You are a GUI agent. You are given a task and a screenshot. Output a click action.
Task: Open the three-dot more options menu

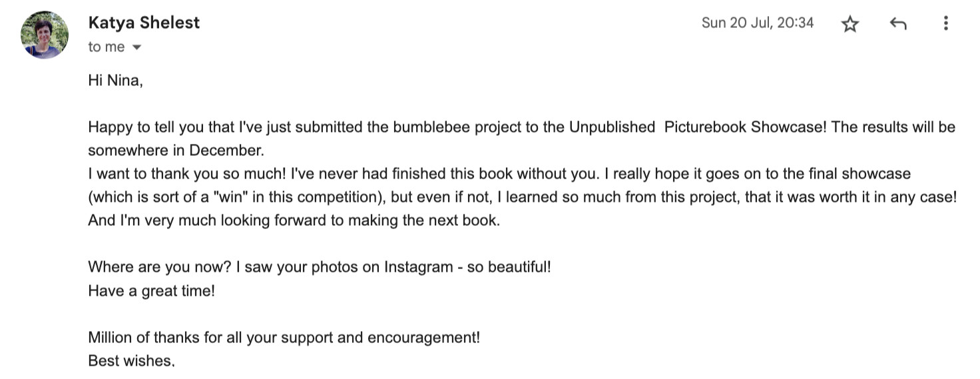tap(945, 24)
